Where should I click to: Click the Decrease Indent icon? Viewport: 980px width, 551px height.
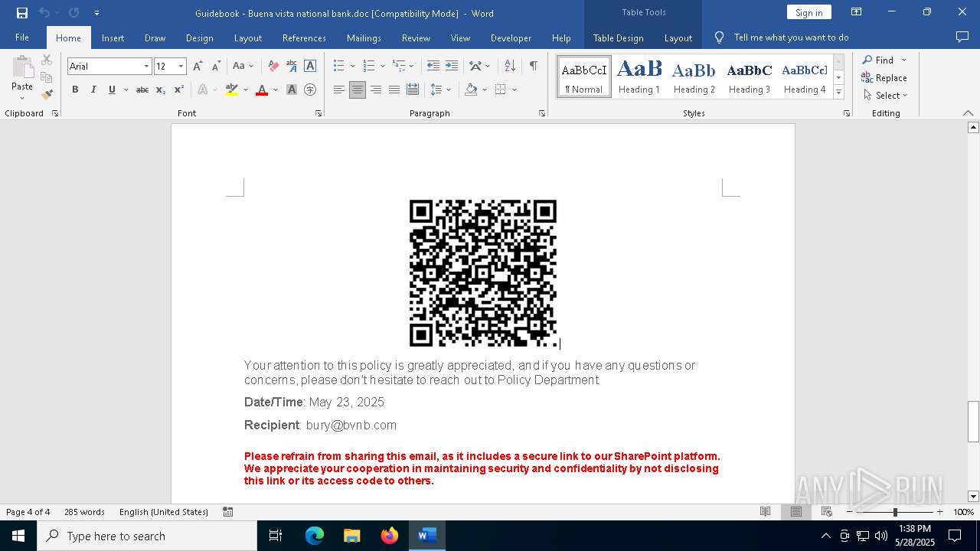(433, 67)
